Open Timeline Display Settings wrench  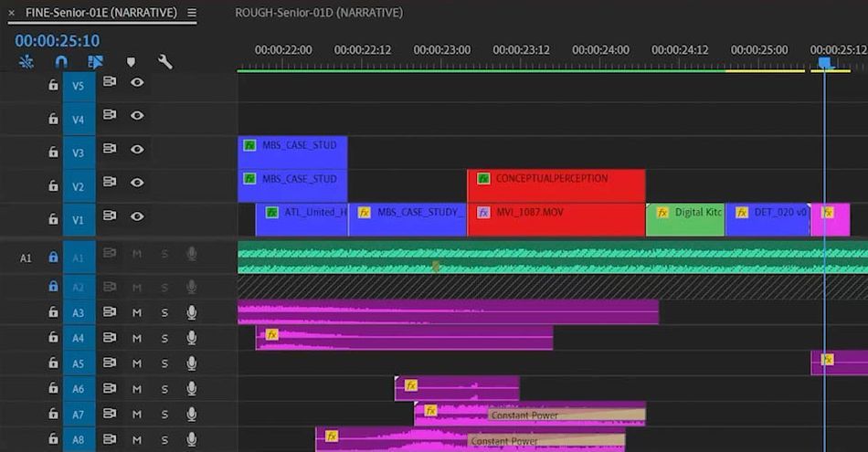click(x=165, y=61)
